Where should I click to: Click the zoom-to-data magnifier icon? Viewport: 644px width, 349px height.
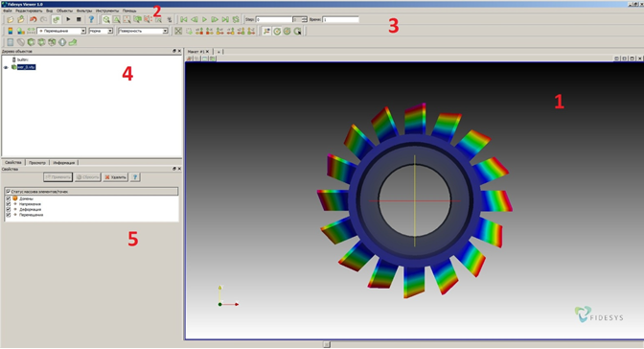(106, 19)
